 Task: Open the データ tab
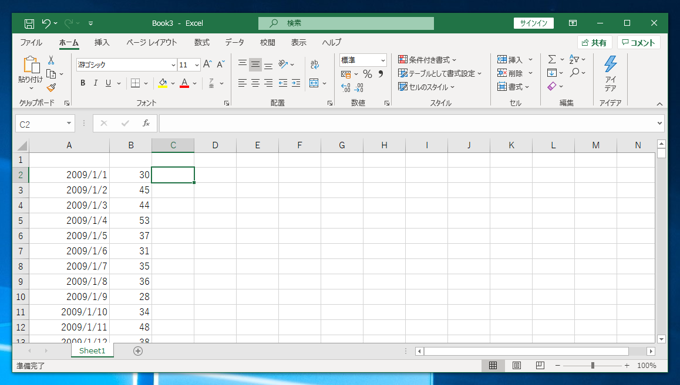[x=235, y=42]
